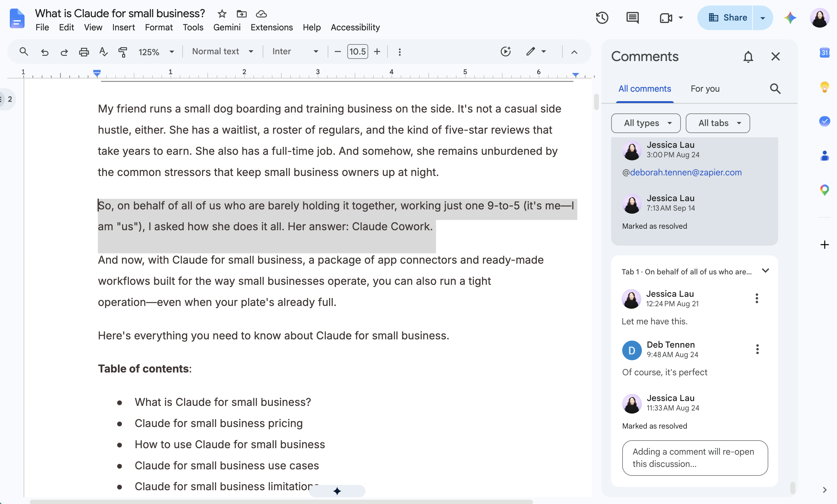Hide the menus with caret
This screenshot has height=504, width=837.
tap(574, 52)
